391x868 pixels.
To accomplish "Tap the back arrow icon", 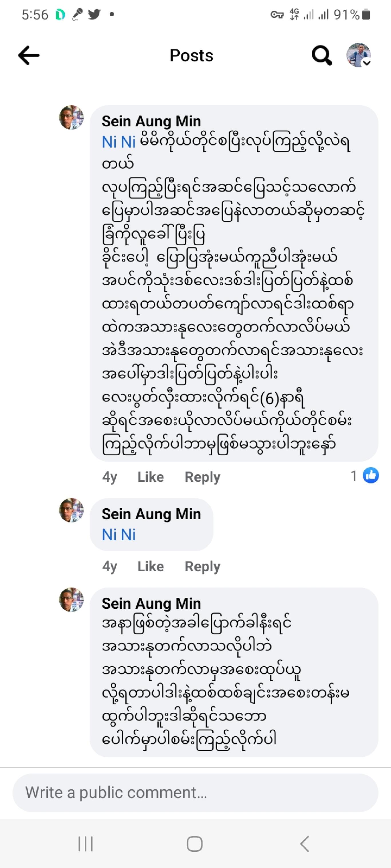I will pyautogui.click(x=29, y=55).
